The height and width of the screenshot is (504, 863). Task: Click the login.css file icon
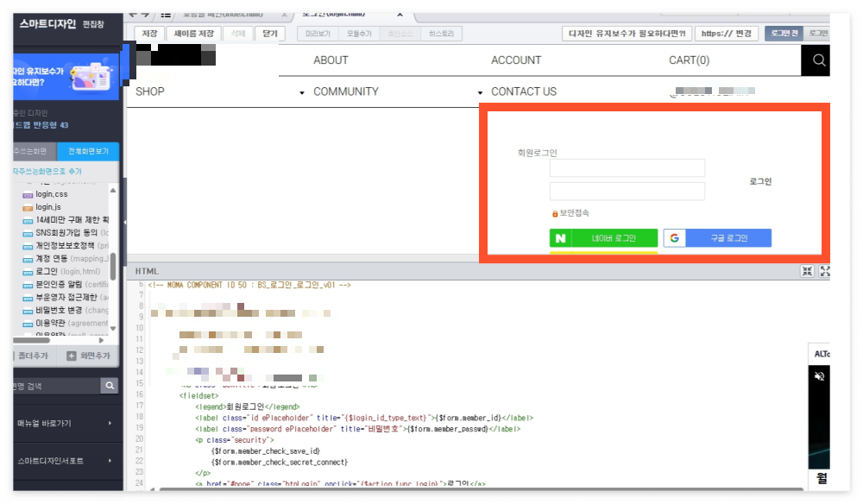28,195
